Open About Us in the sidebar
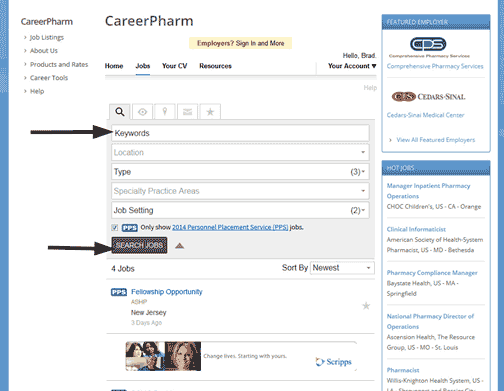This screenshot has height=391, width=504. point(44,51)
